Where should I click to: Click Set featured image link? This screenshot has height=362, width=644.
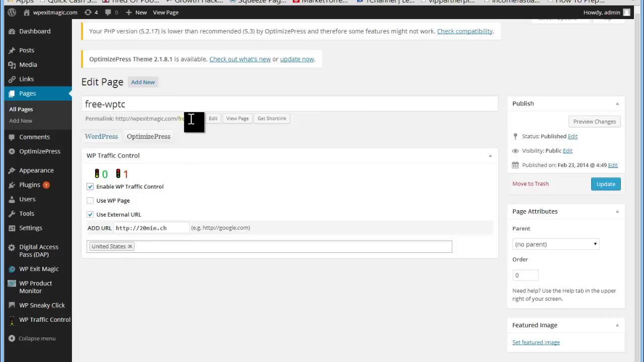tap(536, 342)
